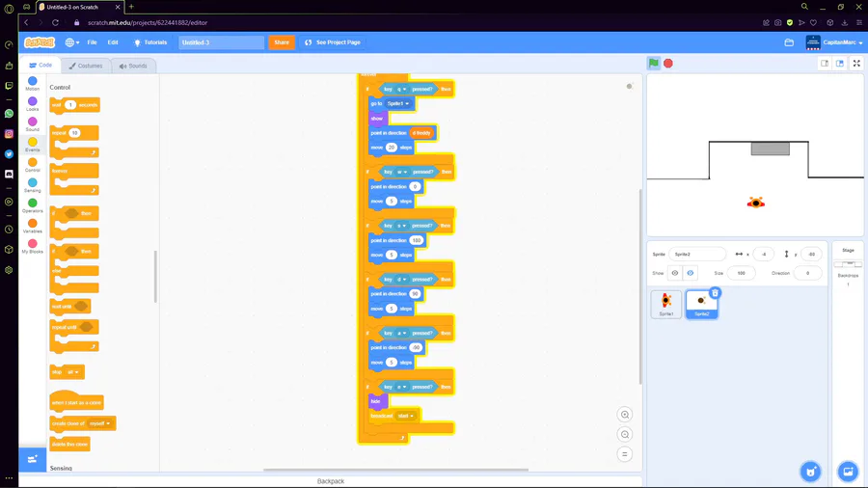868x488 pixels.
Task: Click the stage backdrop thumbnail
Action: pyautogui.click(x=848, y=264)
